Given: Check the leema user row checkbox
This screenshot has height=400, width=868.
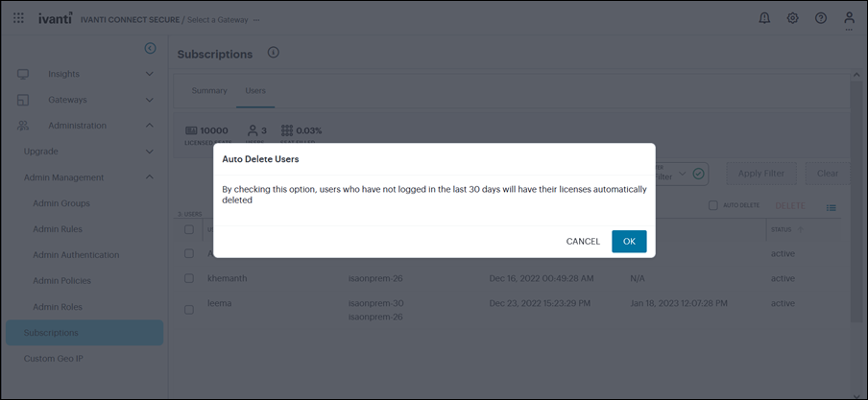Looking at the screenshot, I should (x=189, y=310).
